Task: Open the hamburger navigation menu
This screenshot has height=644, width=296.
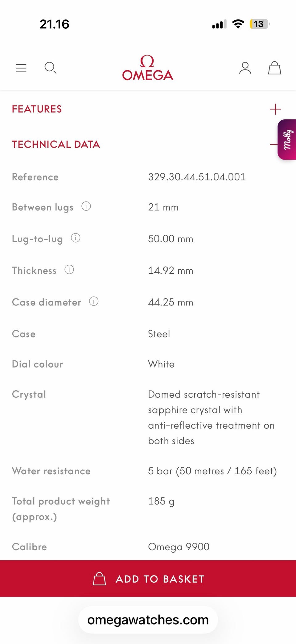Action: (21, 68)
